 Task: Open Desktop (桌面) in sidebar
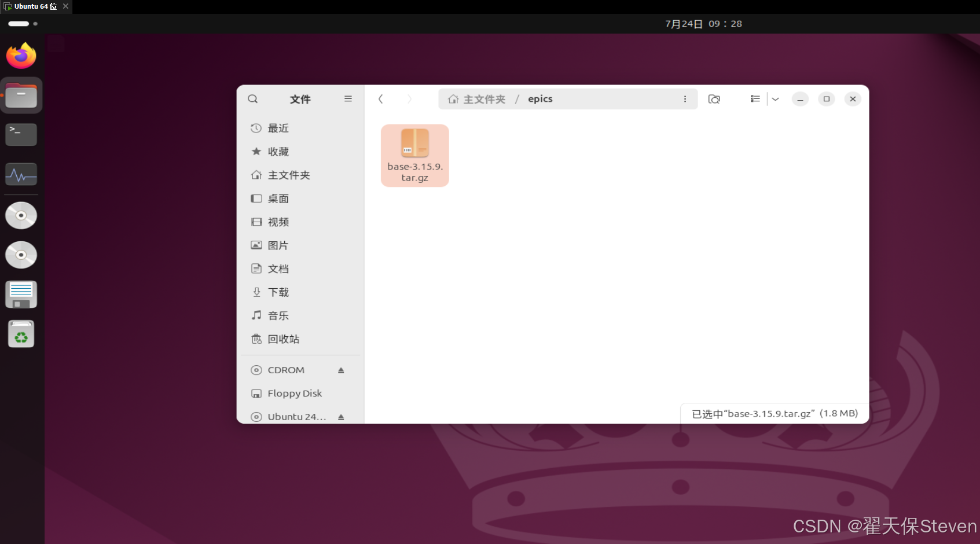point(300,199)
